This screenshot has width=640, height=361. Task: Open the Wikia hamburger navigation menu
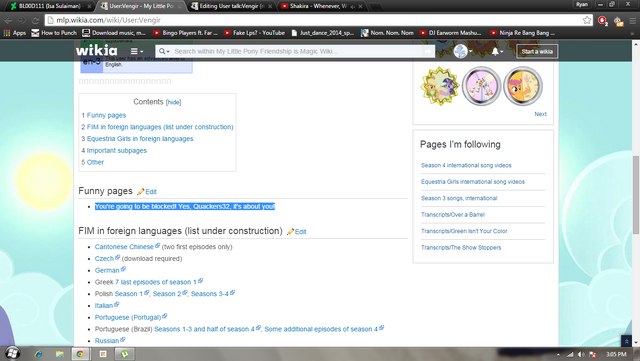[x=137, y=51]
